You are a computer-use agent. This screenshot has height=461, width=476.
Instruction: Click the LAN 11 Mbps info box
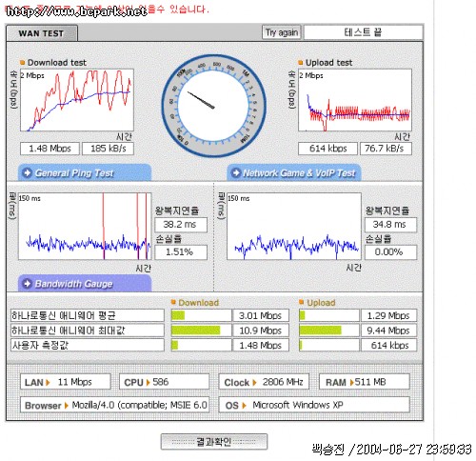tap(66, 382)
